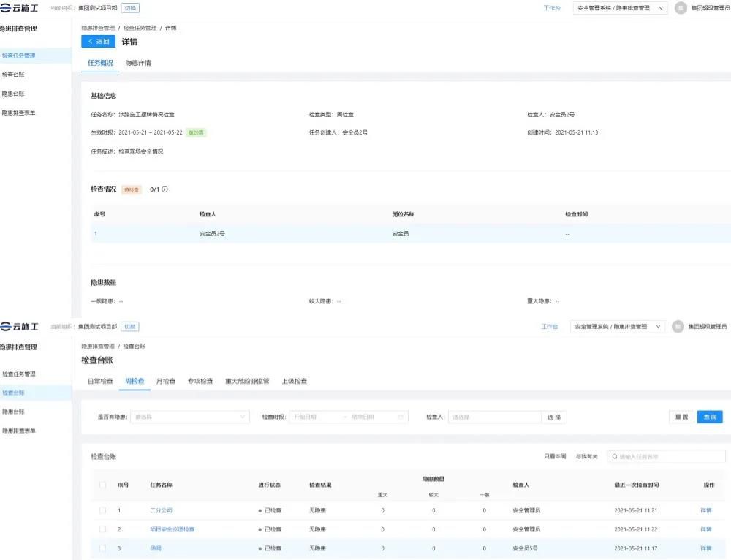This screenshot has height=560, width=731.
Task: Switch to the 隐患详情 tab
Action: tap(138, 63)
